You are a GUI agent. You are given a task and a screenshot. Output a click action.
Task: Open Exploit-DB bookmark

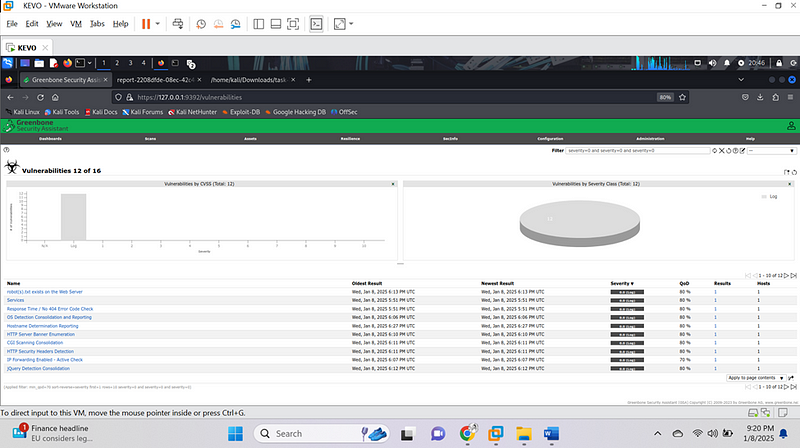point(241,112)
